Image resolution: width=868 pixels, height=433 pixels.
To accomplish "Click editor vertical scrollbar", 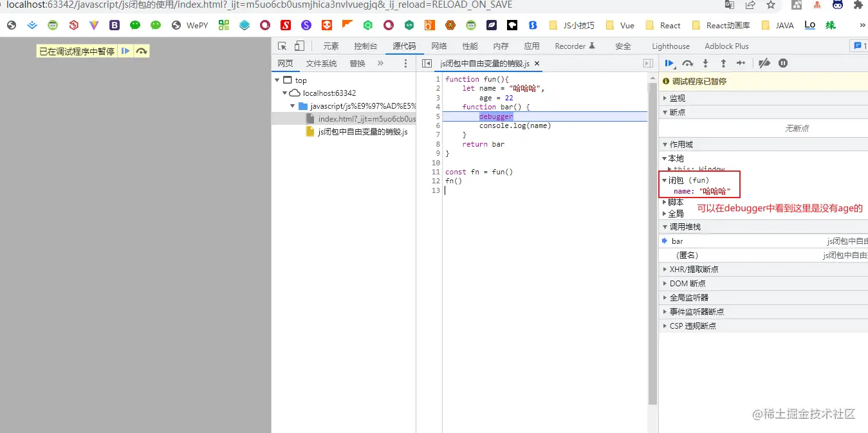I will [652, 243].
